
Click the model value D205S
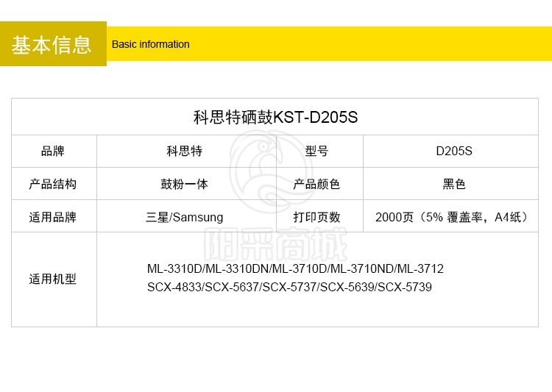point(453,152)
